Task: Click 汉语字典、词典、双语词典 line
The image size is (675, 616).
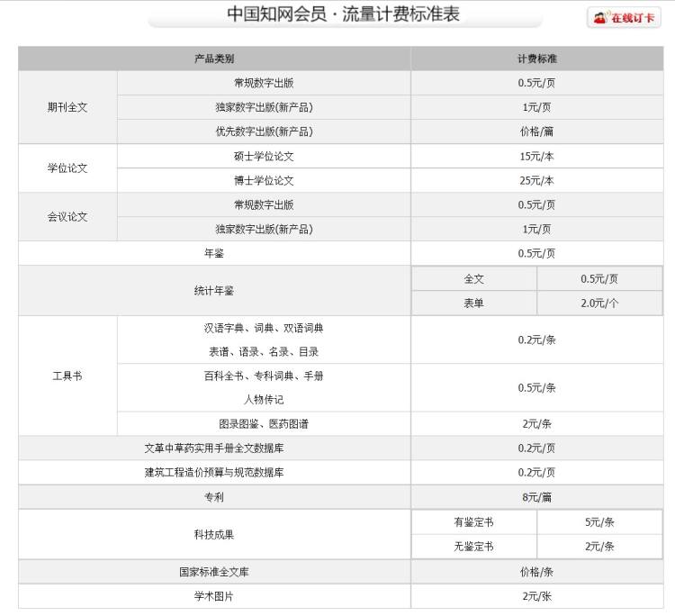Action: pos(264,328)
